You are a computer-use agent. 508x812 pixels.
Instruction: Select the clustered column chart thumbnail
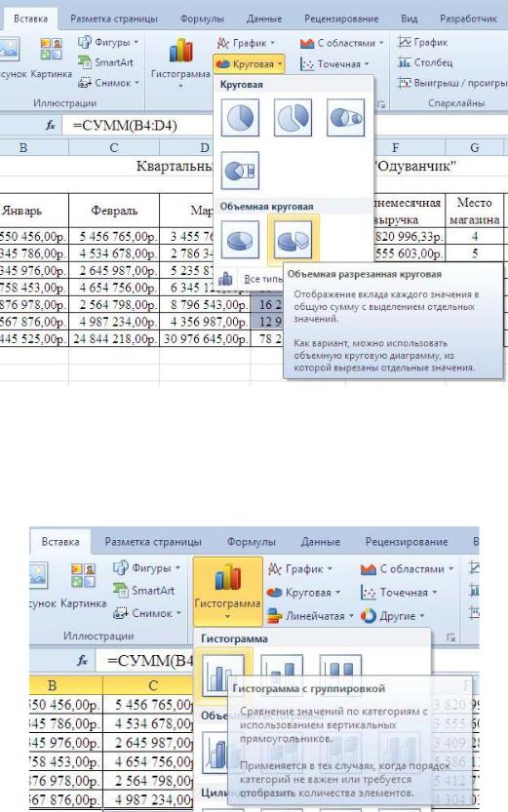pyautogui.click(x=222, y=675)
